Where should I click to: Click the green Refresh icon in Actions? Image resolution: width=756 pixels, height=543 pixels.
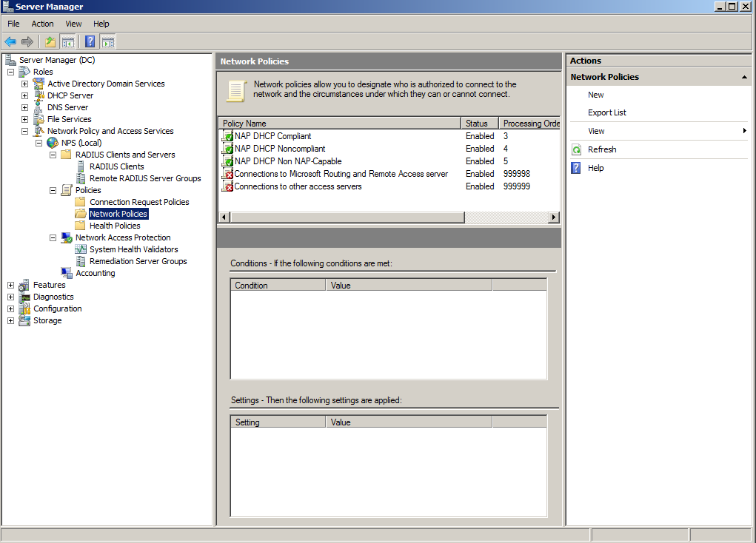[576, 149]
